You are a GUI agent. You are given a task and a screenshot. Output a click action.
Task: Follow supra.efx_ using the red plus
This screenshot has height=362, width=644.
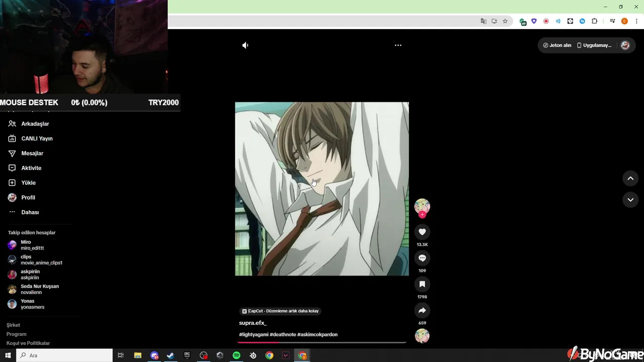[x=422, y=215]
